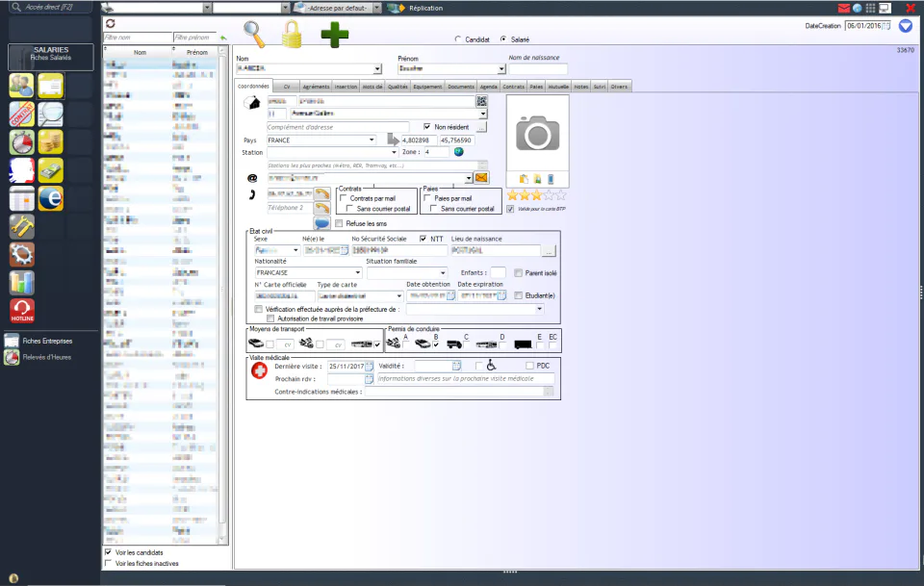Screen dimensions: 924x586
Task: Open the Type de carte dropdown
Action: pyautogui.click(x=398, y=296)
